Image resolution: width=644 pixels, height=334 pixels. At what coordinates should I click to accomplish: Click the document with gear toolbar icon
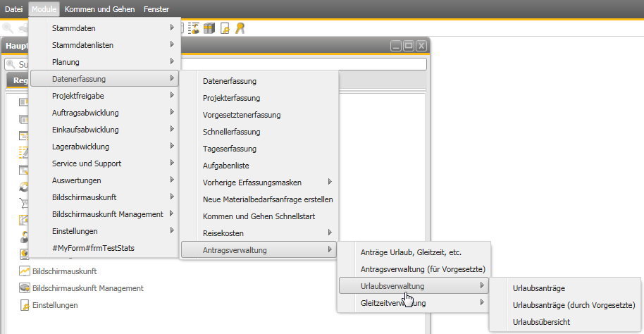click(225, 28)
